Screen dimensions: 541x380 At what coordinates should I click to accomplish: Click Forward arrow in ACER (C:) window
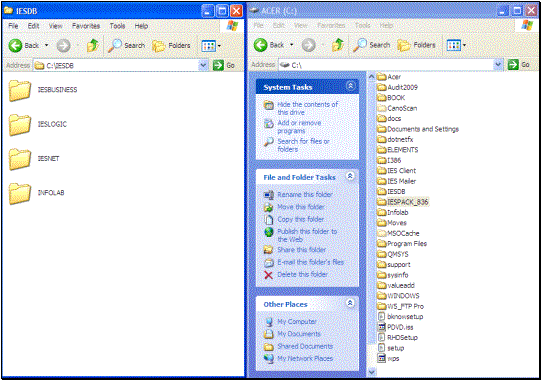pos(308,45)
